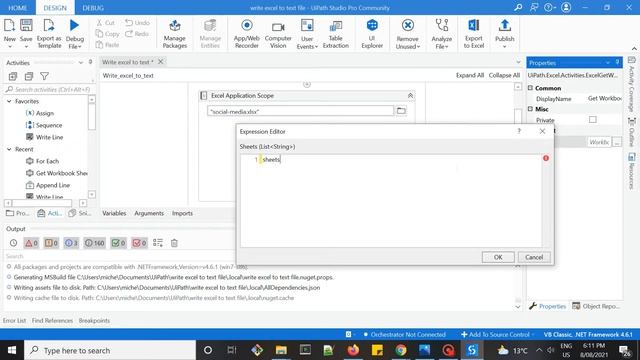This screenshot has height=360, width=640.
Task: Open the feedback icon in title bar
Action: 534,7
